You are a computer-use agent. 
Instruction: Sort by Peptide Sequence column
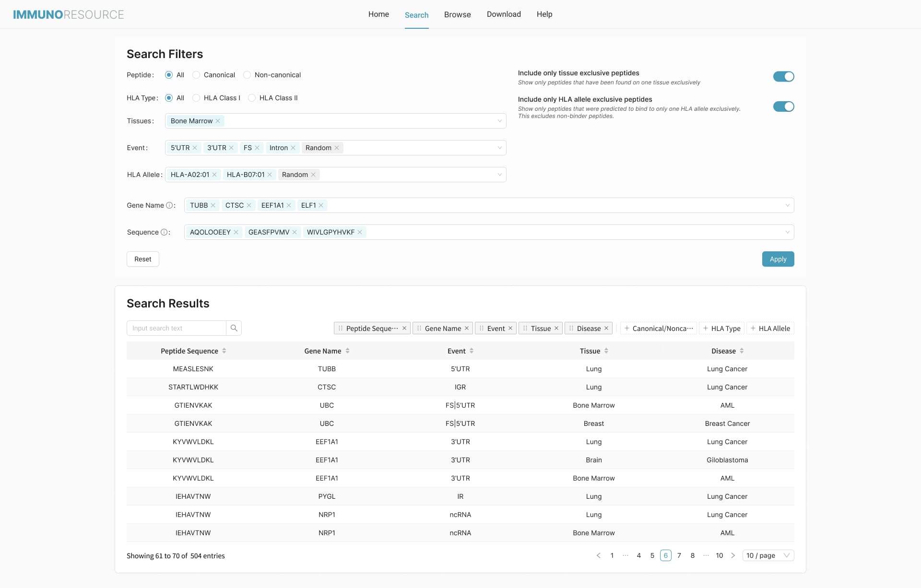[x=224, y=351]
